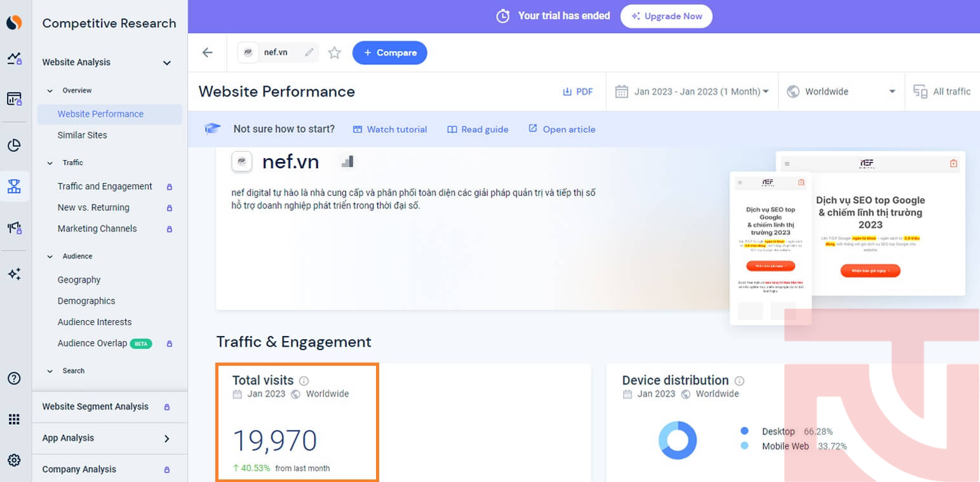
Task: Click the Compare button
Action: tap(389, 53)
